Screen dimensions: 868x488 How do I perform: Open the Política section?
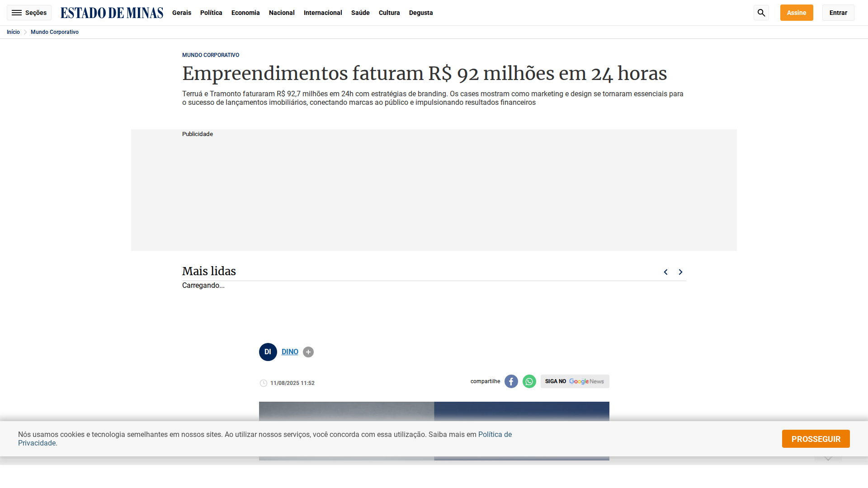[211, 13]
